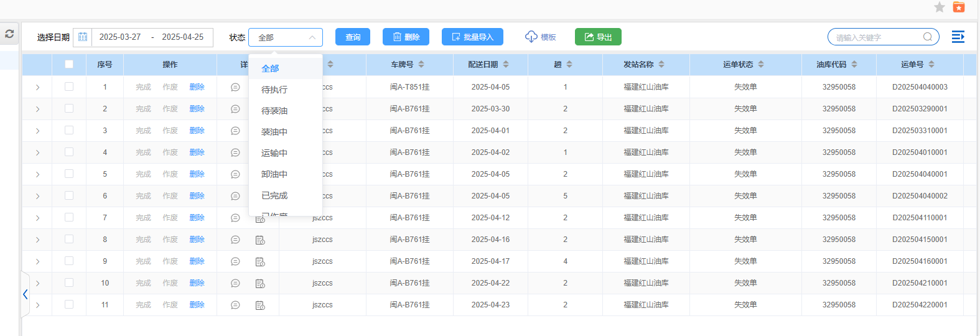Click the refresh icon in left sidebar
This screenshot has width=980, height=336.
coord(9,34)
